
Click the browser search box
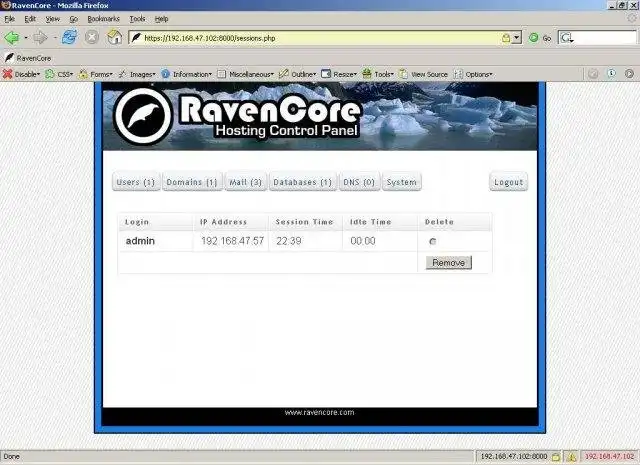coord(604,38)
